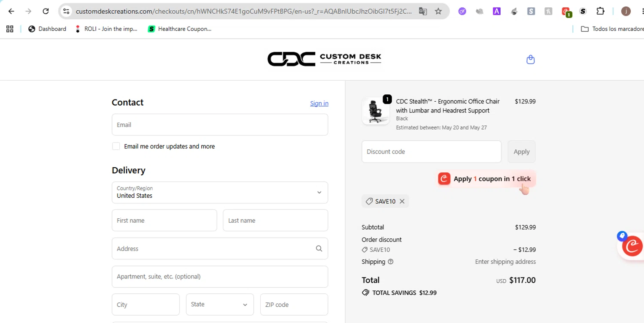Open the Dashboard bookmark
This screenshot has height=323, width=644.
coord(47,29)
